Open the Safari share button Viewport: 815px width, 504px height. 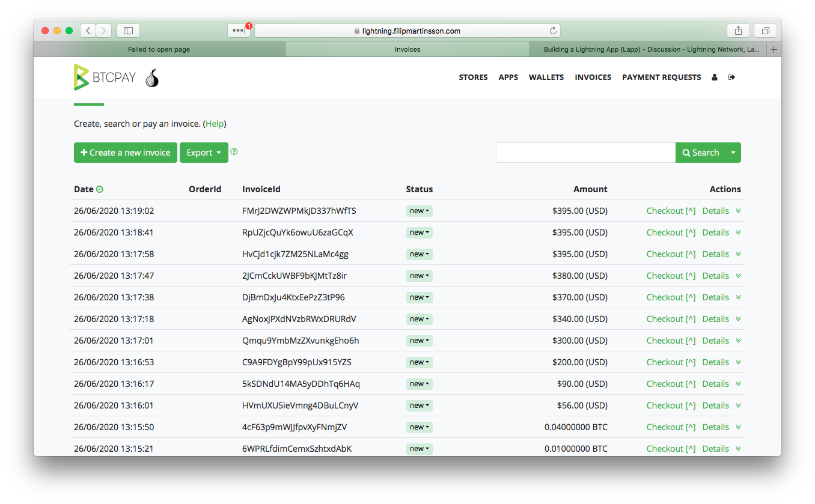738,30
